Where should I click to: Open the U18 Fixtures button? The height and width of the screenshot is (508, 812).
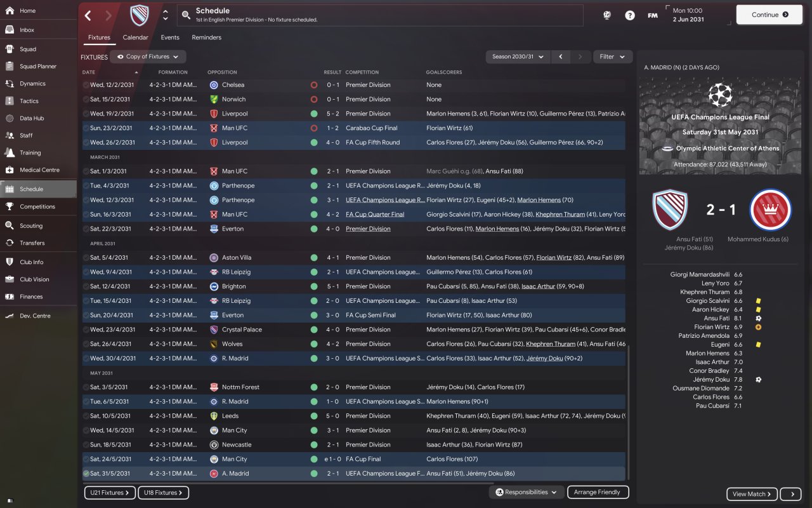163,492
